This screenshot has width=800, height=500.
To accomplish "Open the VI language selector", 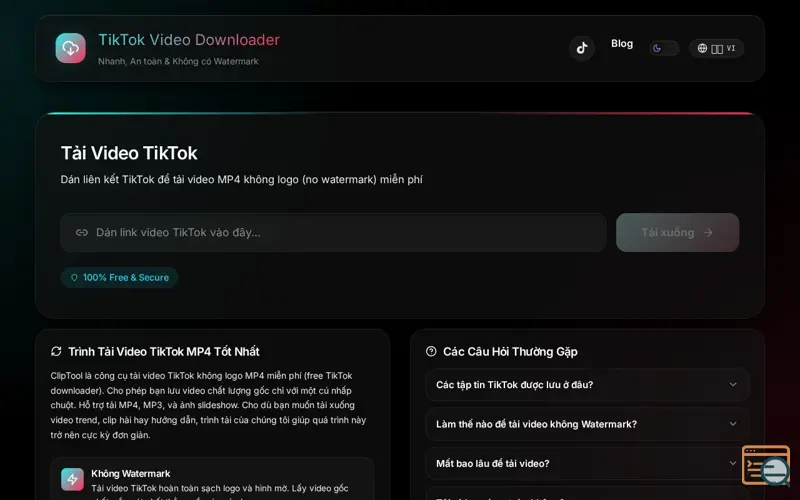I will [716, 48].
